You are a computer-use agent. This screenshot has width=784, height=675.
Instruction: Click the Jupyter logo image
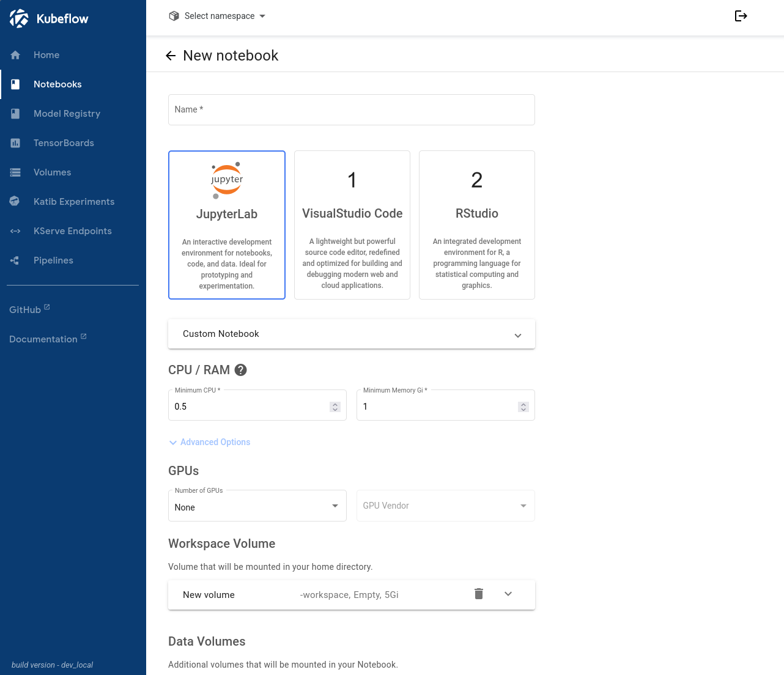coord(227,180)
